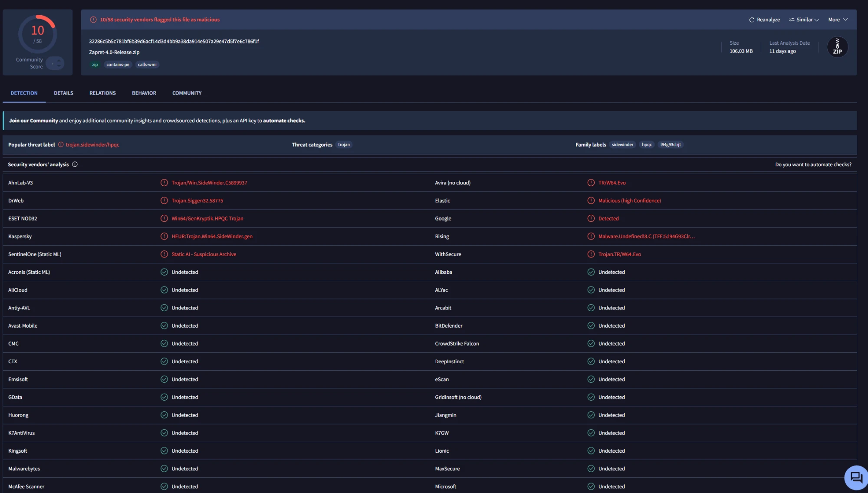Viewport: 868px width, 493px height.
Task: Click the K7GW vendor name
Action: pos(442,433)
